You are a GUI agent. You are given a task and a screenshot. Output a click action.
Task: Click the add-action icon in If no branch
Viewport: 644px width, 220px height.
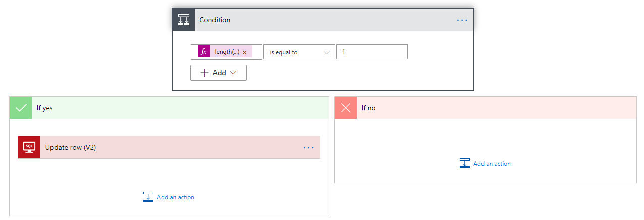(x=465, y=163)
